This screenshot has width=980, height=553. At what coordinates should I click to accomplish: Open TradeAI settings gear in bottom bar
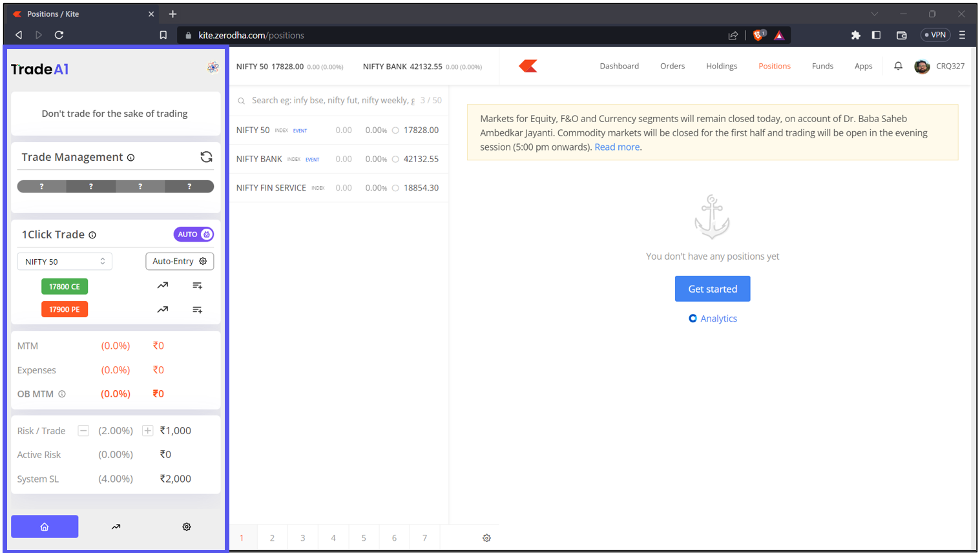pos(187,527)
